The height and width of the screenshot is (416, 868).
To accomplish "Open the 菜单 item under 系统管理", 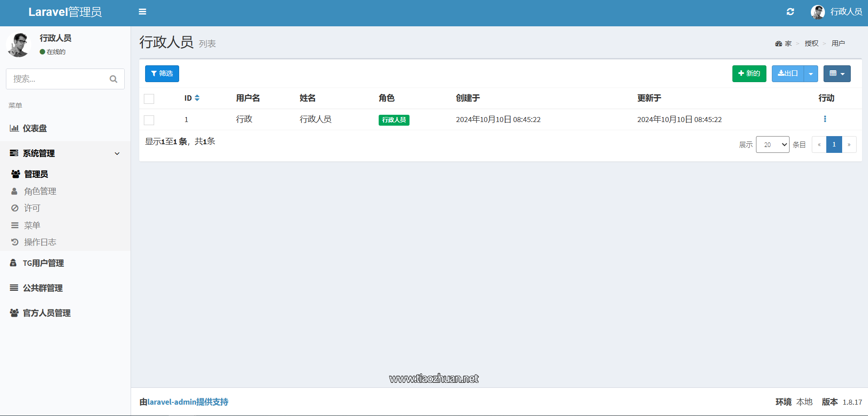I will [x=32, y=225].
